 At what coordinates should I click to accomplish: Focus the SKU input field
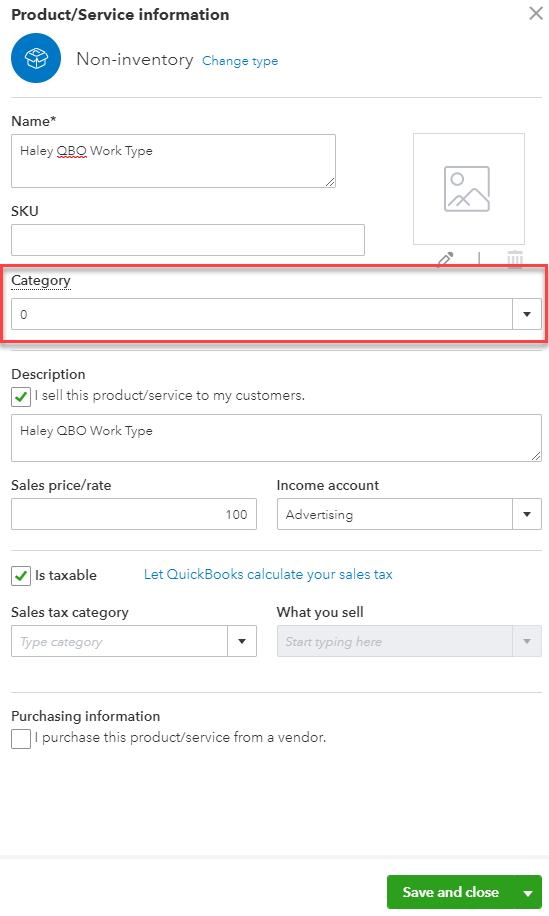point(188,240)
